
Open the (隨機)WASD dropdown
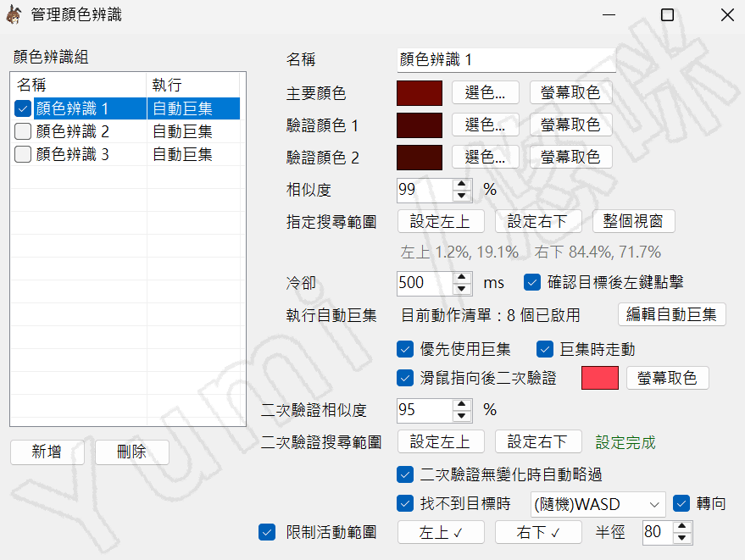598,504
